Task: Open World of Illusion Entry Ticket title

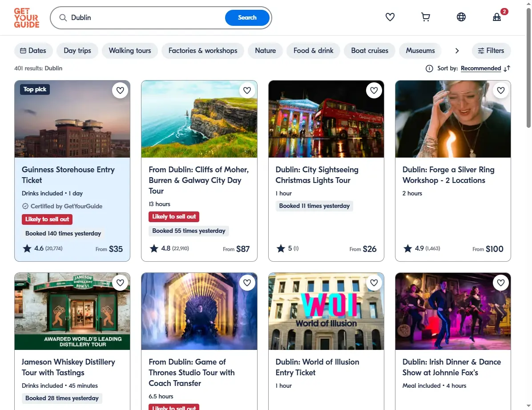Action: coord(317,367)
